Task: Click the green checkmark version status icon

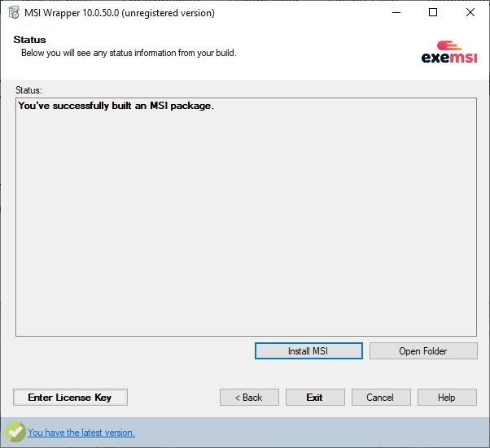Action: tap(15, 432)
